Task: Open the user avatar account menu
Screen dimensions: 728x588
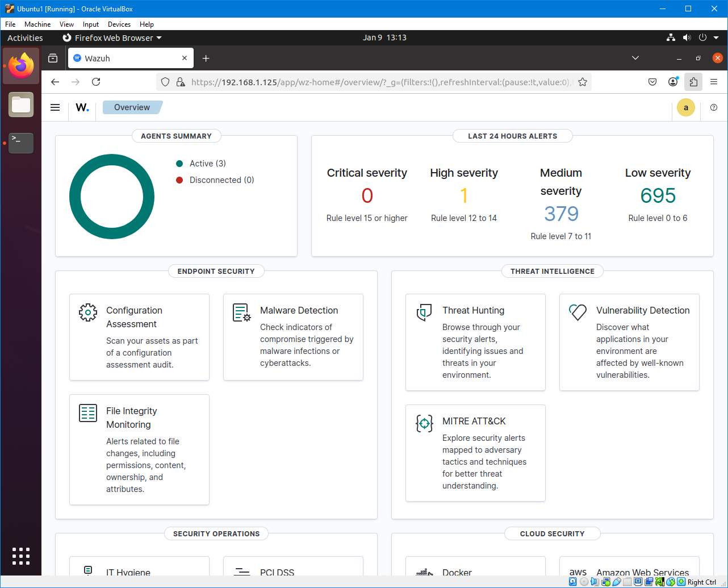Action: (685, 107)
